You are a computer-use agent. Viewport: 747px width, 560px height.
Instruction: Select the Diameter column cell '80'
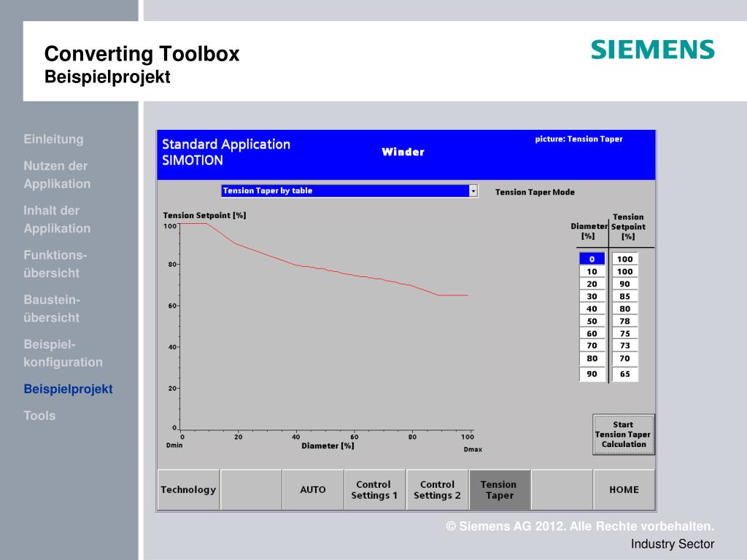point(592,358)
